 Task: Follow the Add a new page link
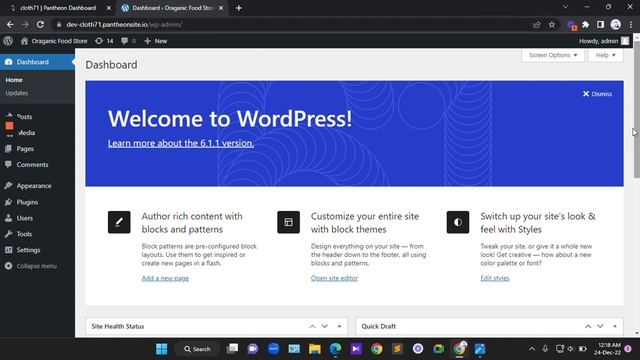coord(165,278)
